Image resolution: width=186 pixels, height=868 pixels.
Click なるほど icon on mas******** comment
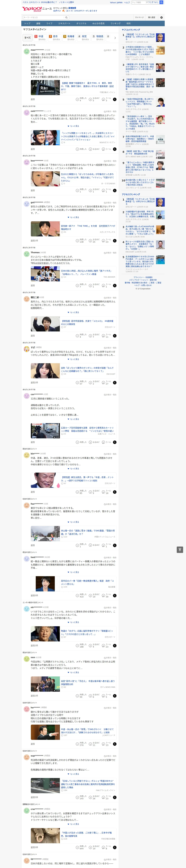pos(91,99)
